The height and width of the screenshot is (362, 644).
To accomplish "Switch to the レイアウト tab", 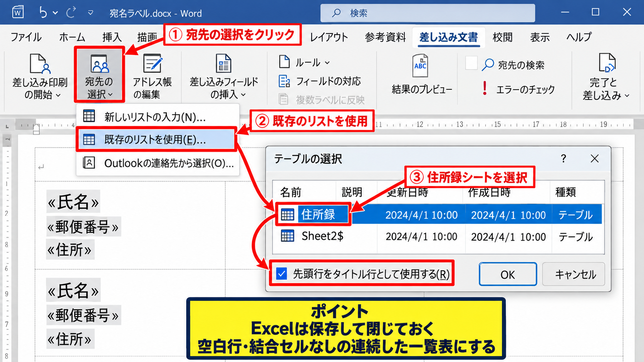I will [x=329, y=37].
